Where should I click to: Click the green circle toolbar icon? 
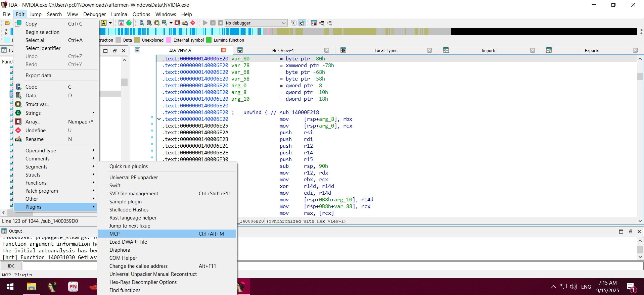pyautogui.click(x=129, y=23)
